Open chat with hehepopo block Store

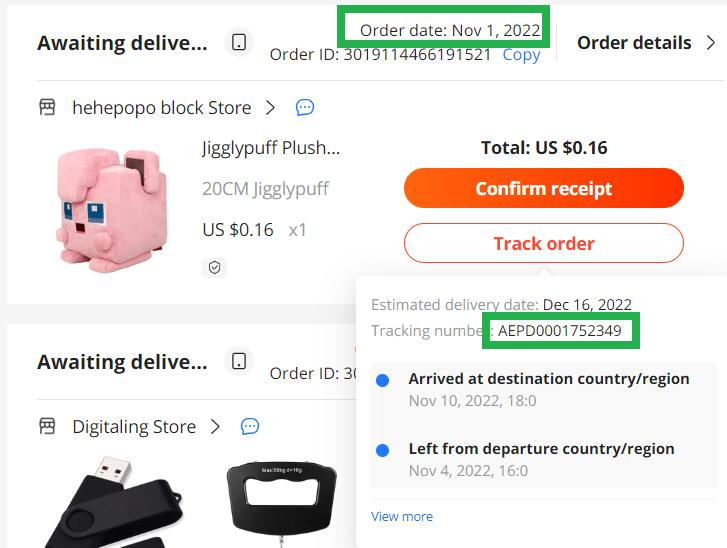305,107
